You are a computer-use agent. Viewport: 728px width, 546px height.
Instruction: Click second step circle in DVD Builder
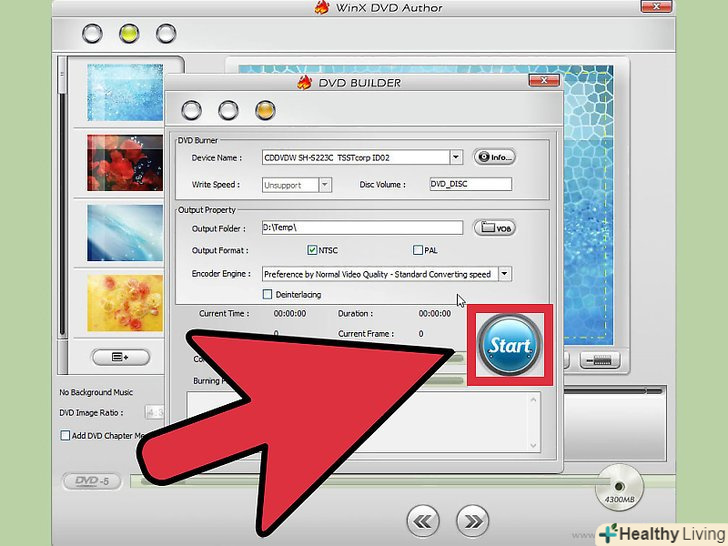point(228,110)
